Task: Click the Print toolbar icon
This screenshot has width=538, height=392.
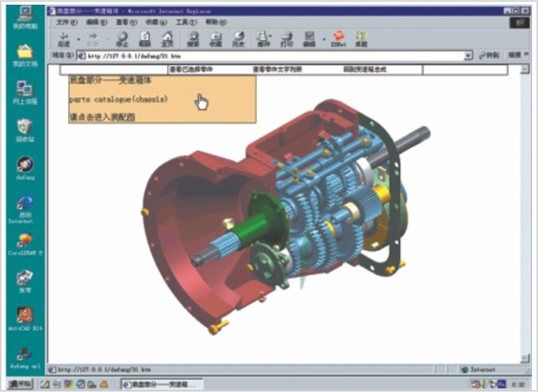Action: click(x=287, y=39)
